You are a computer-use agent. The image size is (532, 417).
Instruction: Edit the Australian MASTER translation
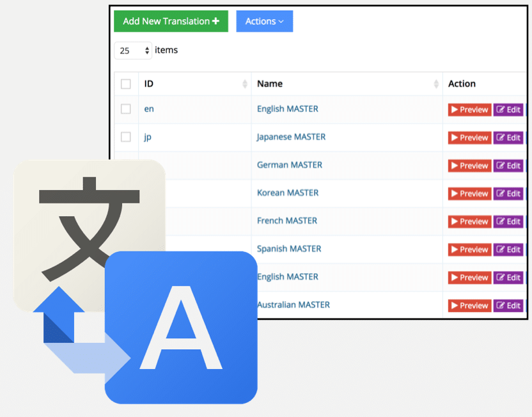508,306
